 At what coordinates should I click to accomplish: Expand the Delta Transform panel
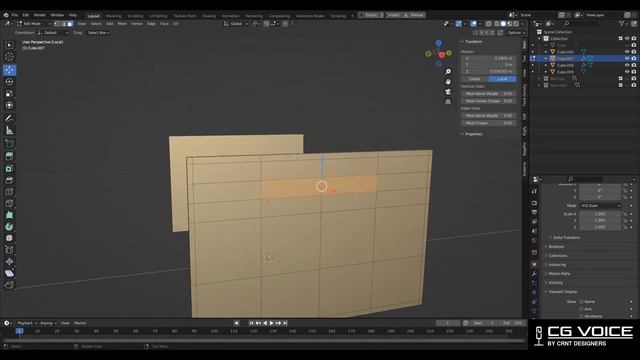coord(566,238)
